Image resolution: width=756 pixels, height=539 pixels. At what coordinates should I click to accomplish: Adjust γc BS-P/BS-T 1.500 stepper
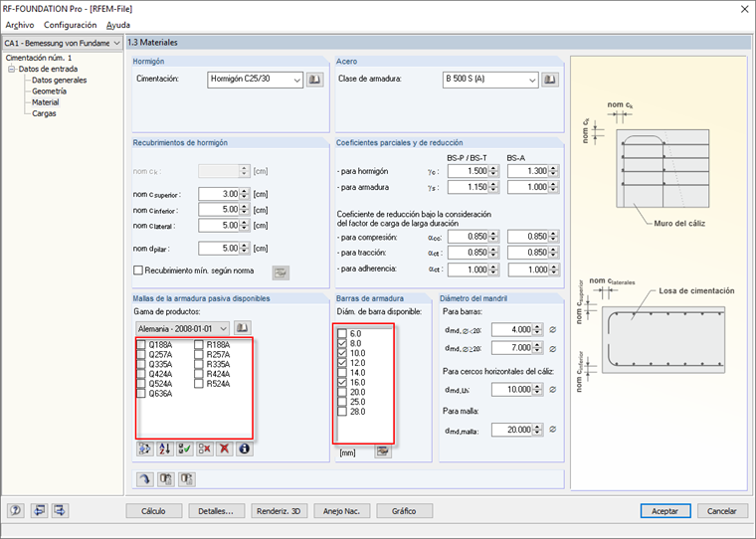coord(493,171)
